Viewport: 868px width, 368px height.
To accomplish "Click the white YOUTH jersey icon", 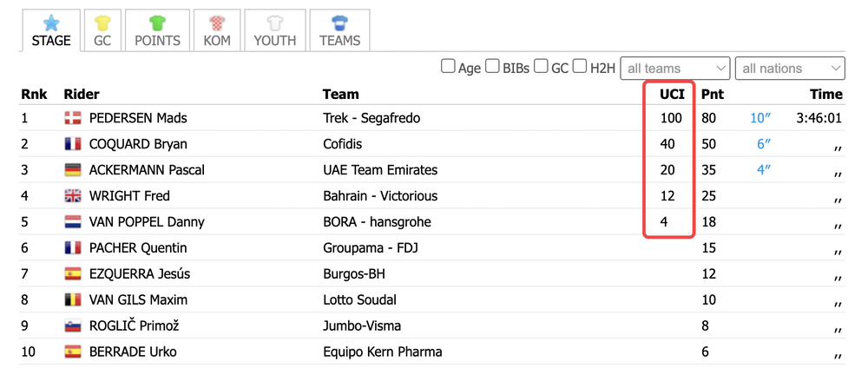I will click(x=274, y=23).
